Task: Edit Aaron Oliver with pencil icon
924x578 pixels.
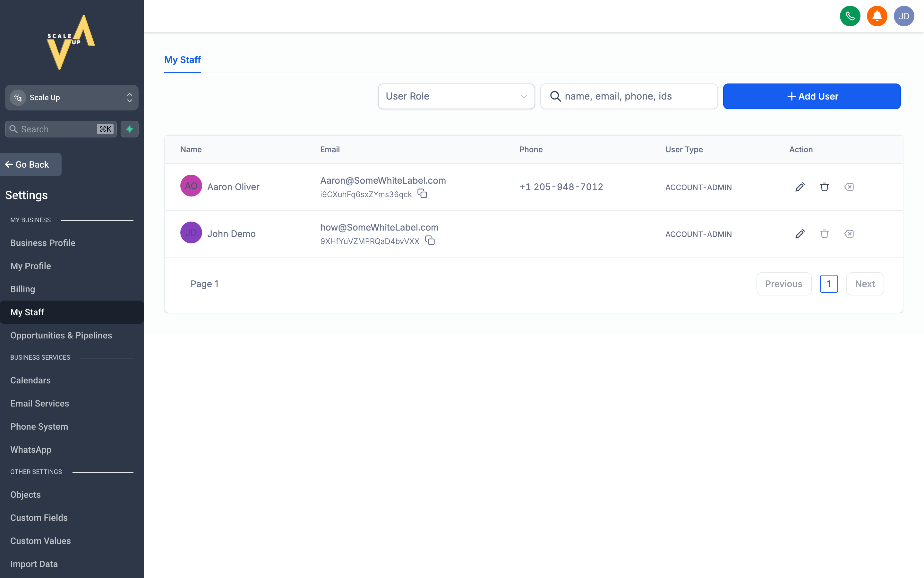Action: [800, 187]
